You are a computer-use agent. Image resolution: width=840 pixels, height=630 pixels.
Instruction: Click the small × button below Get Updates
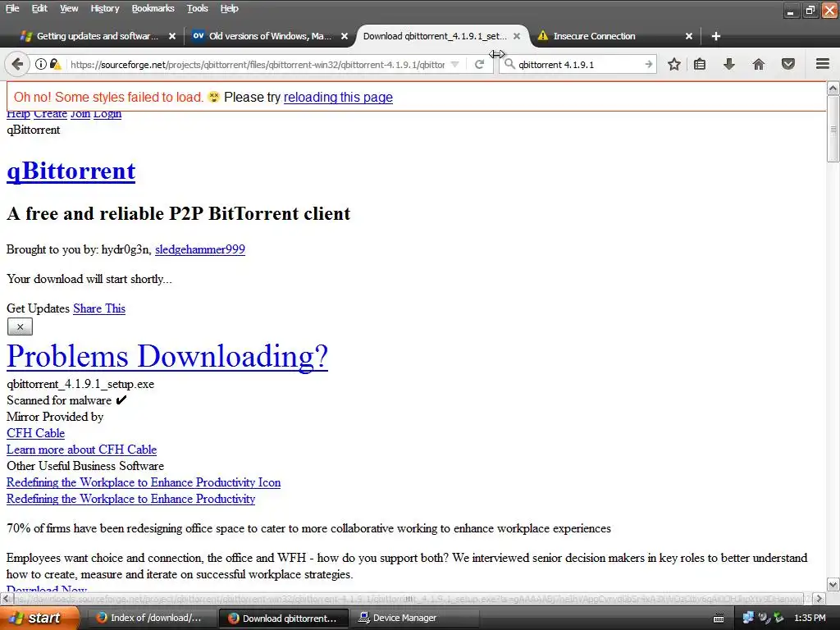point(20,326)
